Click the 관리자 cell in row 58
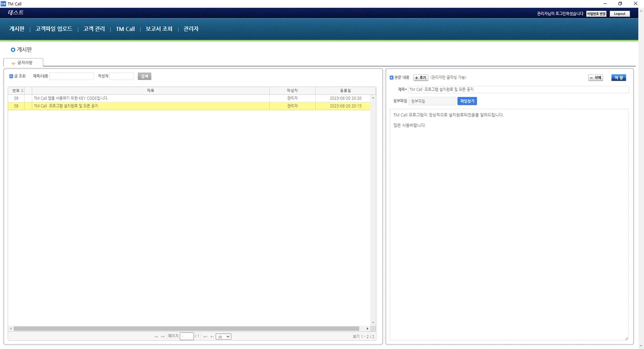Viewport: 644px width, 349px height. coord(292,106)
